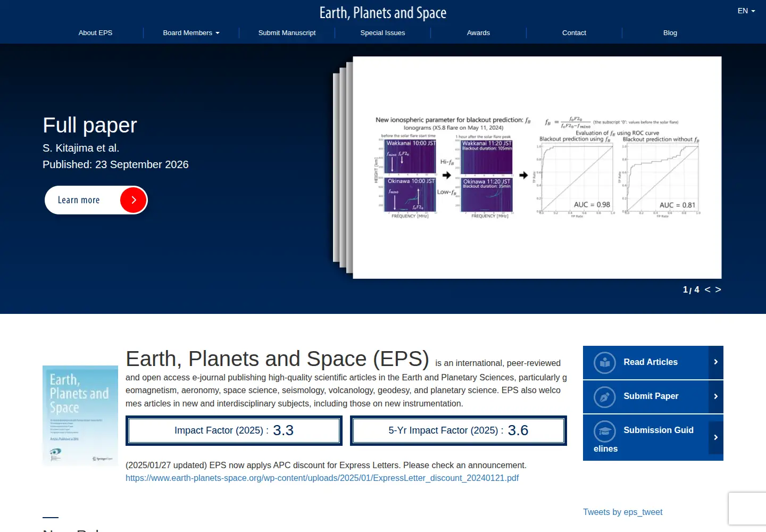Open Tweets by eps_tweet link

(622, 512)
